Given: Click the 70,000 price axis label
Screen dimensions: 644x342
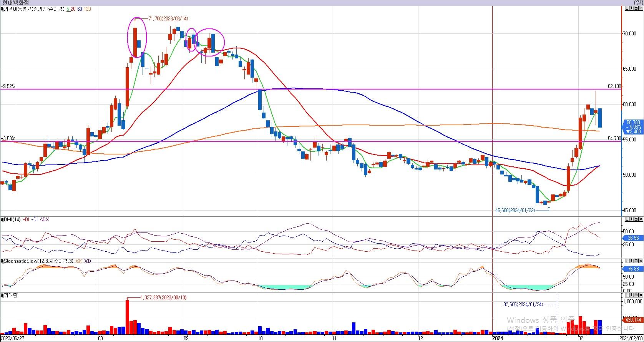Looking at the screenshot, I should coord(629,34).
